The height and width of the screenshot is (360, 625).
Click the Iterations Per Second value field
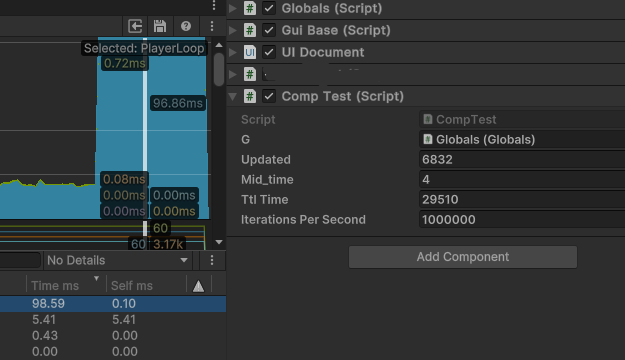(522, 220)
